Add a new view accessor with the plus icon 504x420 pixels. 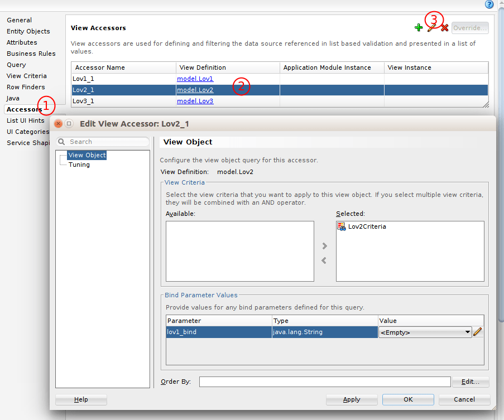click(x=419, y=27)
